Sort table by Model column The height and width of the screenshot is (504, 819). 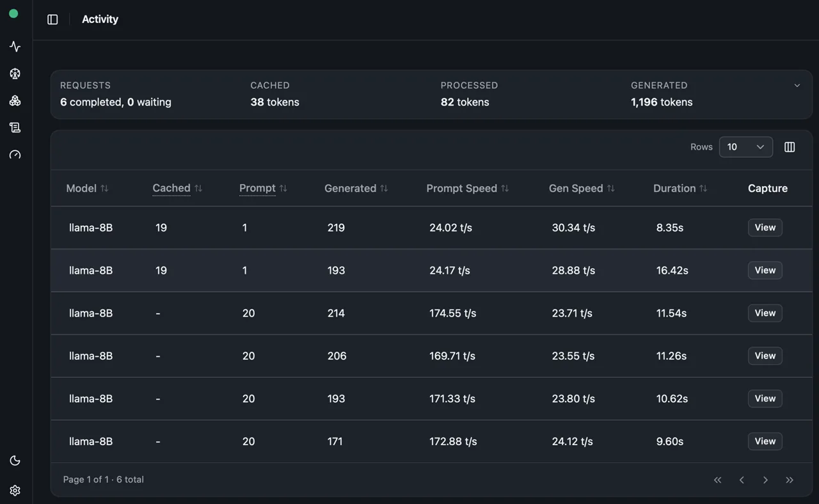tap(88, 188)
